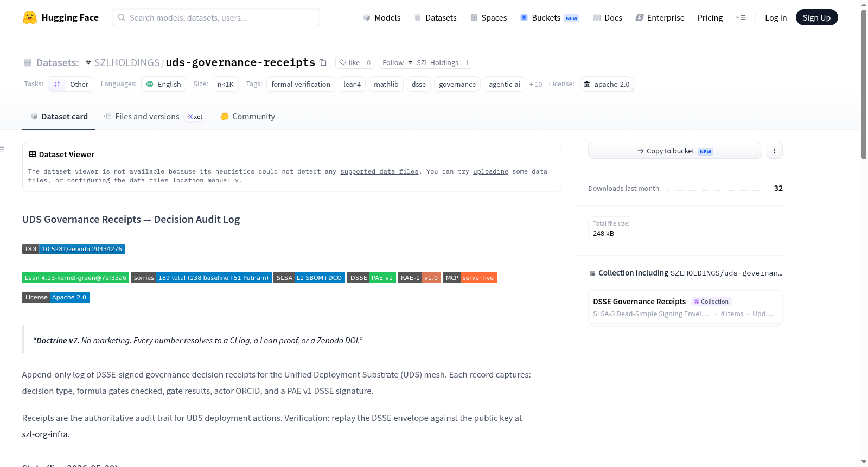Select the mathlib tag
Image resolution: width=868 pixels, height=467 pixels.
pos(386,84)
